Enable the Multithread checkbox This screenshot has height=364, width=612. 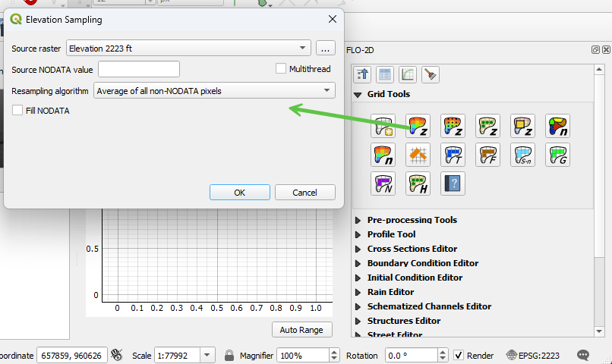[x=281, y=69]
